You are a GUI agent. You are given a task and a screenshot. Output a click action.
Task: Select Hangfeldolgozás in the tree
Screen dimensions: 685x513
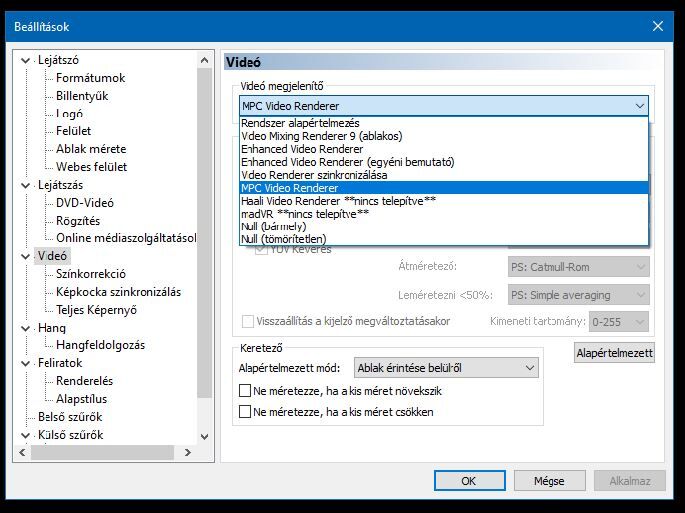pos(100,345)
